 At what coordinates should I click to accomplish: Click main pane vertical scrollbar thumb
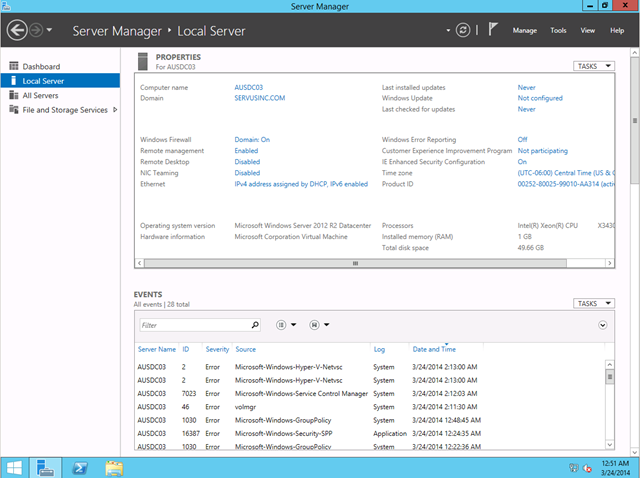[634, 120]
